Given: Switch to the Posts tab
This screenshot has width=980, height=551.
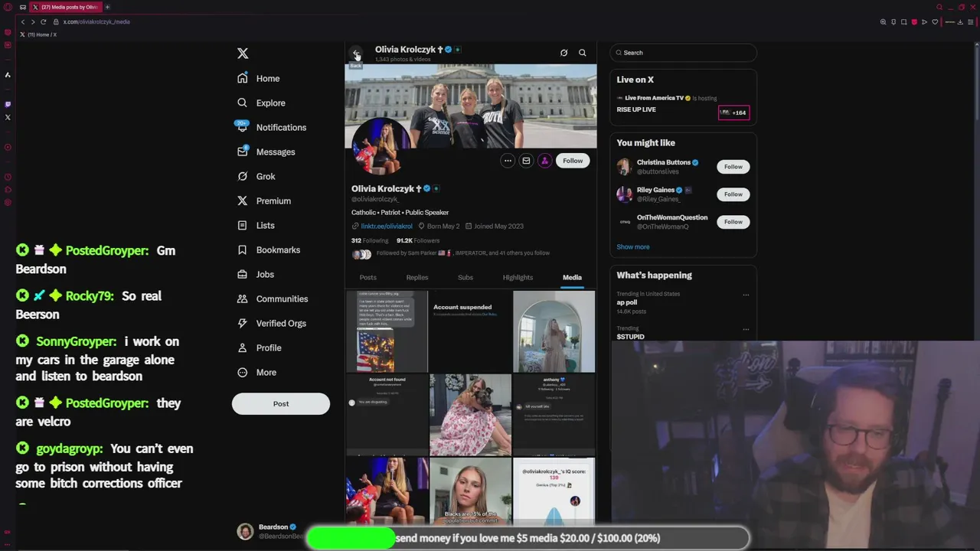Looking at the screenshot, I should 367,277.
